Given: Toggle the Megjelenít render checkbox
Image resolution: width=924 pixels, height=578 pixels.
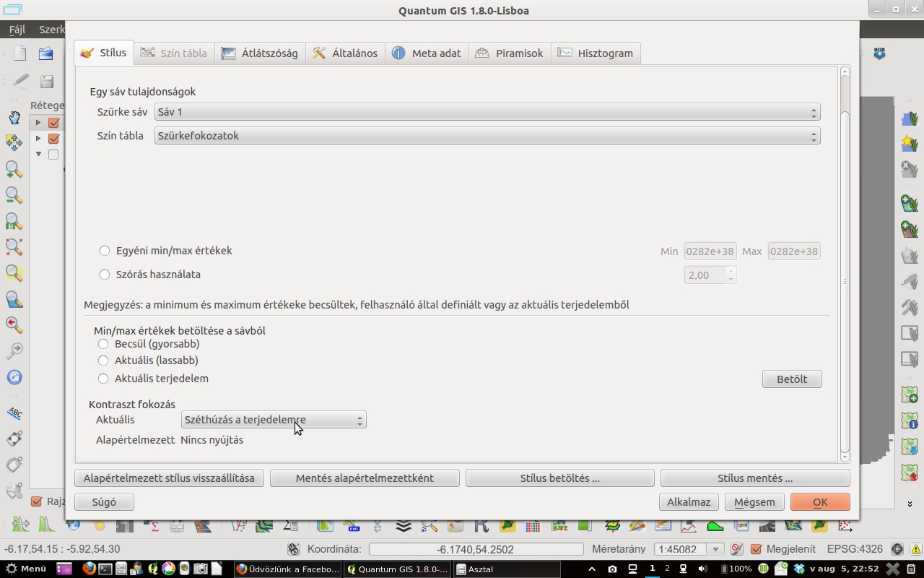Looking at the screenshot, I should [757, 549].
